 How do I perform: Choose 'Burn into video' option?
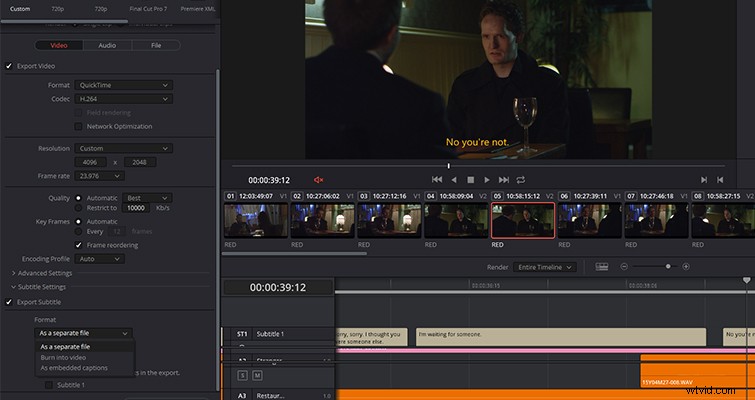click(85, 358)
